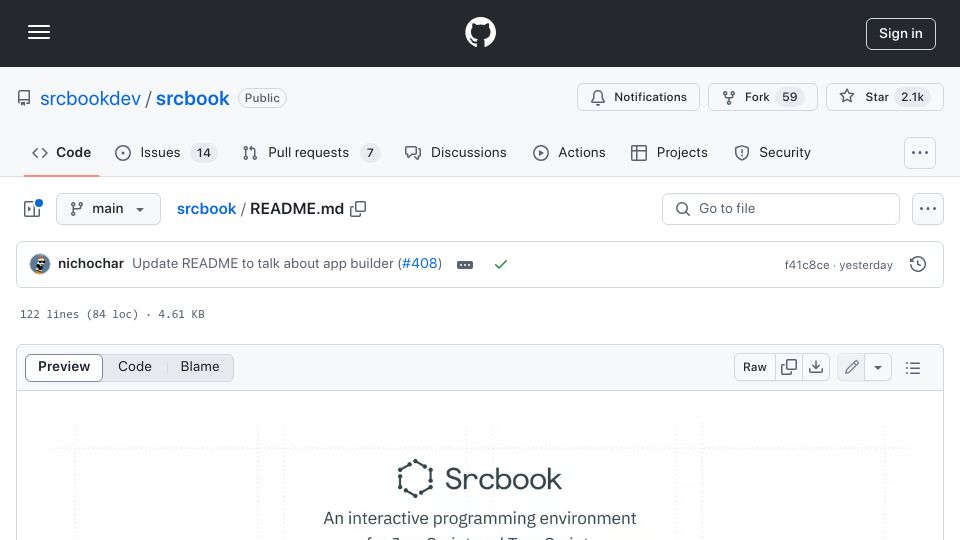Open the Issues tab
The width and height of the screenshot is (960, 540).
(x=165, y=152)
